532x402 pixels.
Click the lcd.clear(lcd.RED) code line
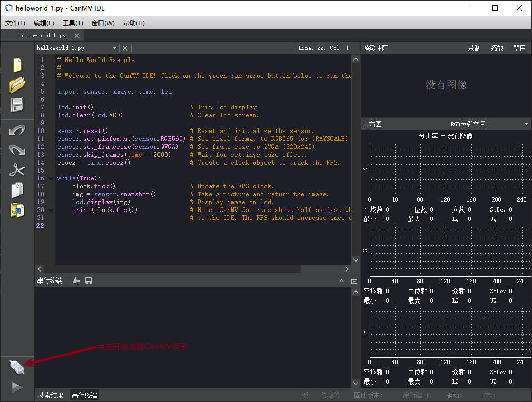pyautogui.click(x=90, y=115)
